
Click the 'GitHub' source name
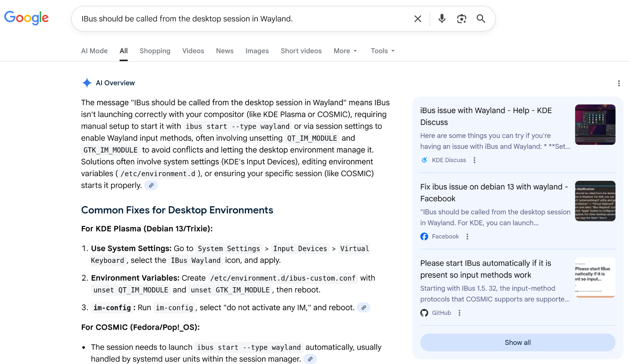click(x=441, y=313)
